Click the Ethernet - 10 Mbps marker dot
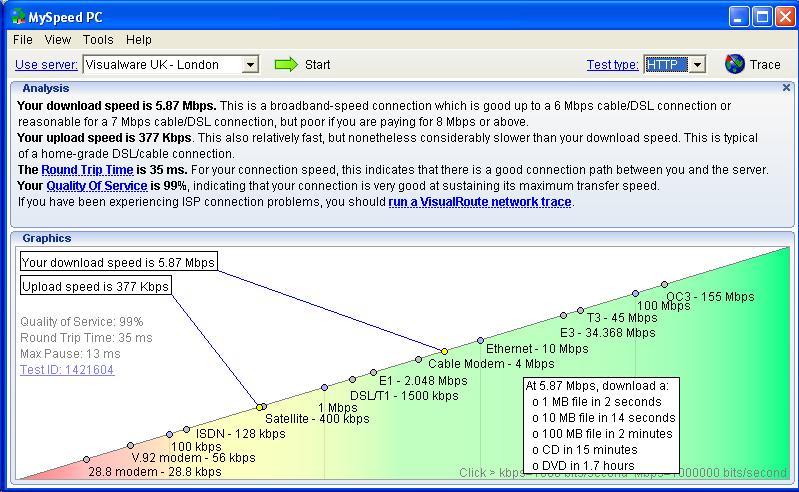 coord(481,340)
